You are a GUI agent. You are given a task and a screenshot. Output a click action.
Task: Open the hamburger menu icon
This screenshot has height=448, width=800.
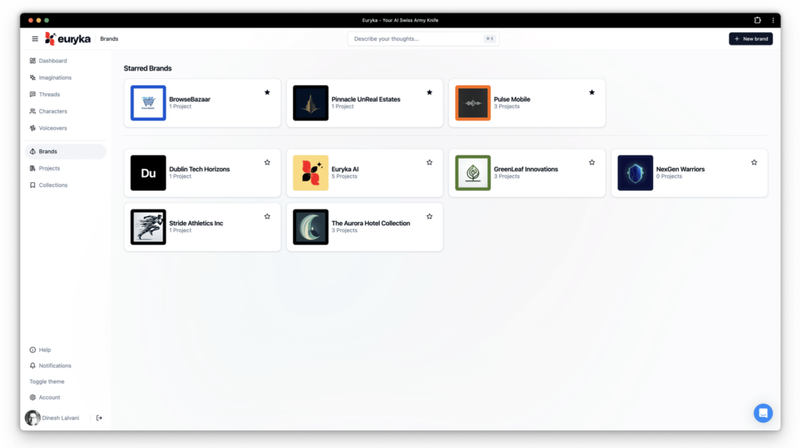(x=35, y=39)
